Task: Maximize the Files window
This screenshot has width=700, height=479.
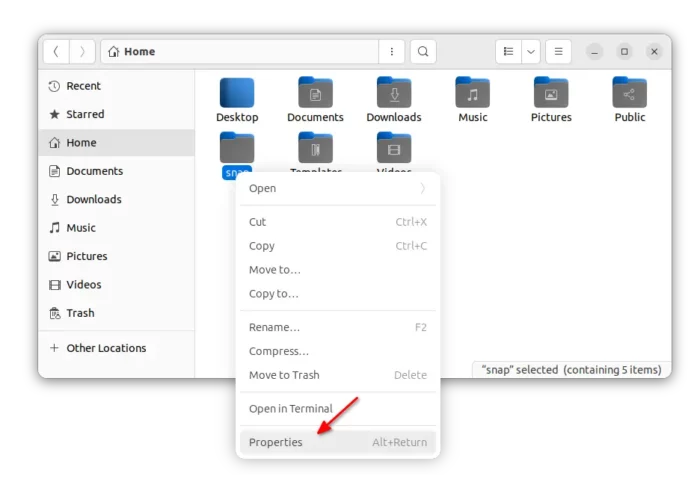Action: [624, 52]
